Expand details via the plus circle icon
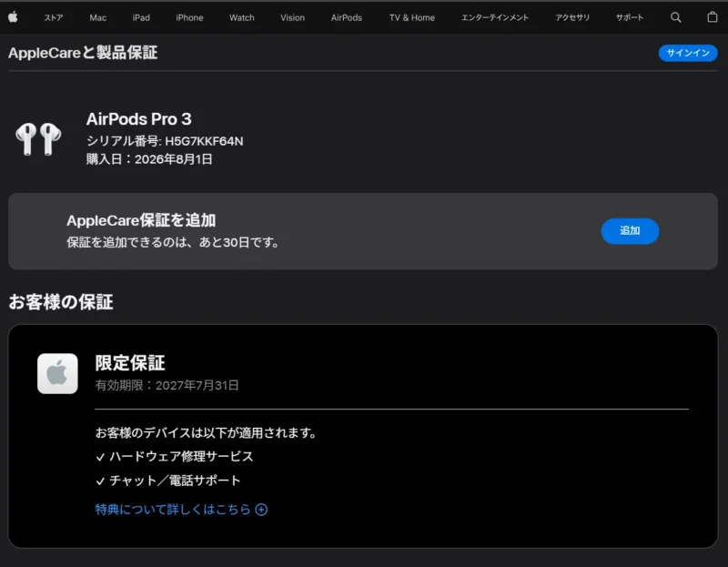 (x=261, y=510)
